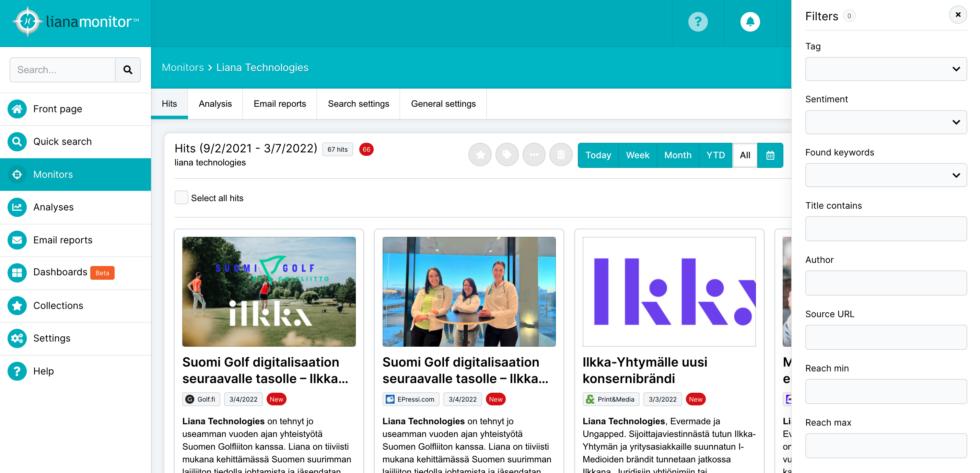The image size is (980, 473).
Task: Click New badge on Golf.fi hit
Action: point(276,399)
